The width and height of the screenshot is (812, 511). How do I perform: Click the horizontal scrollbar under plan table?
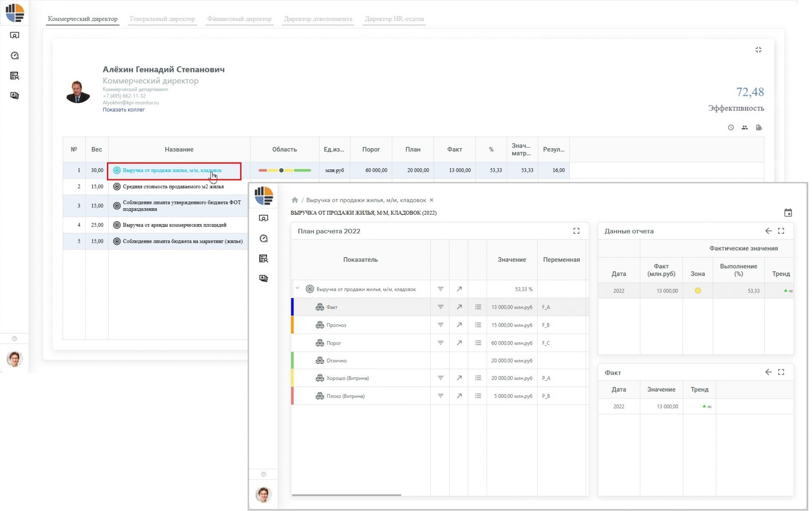346,495
